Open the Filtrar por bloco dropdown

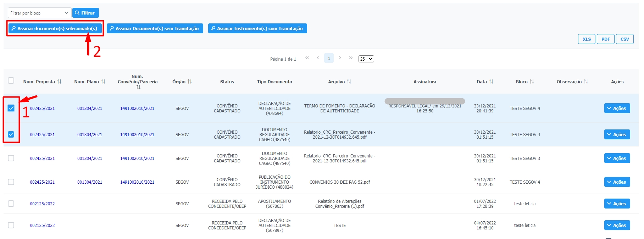point(39,13)
